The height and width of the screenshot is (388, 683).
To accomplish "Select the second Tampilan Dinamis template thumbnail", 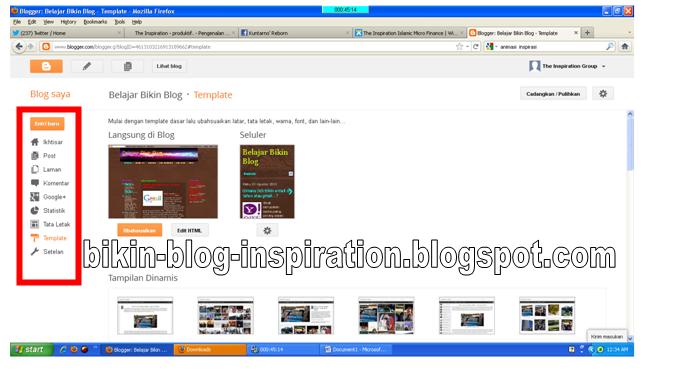I will [x=226, y=316].
